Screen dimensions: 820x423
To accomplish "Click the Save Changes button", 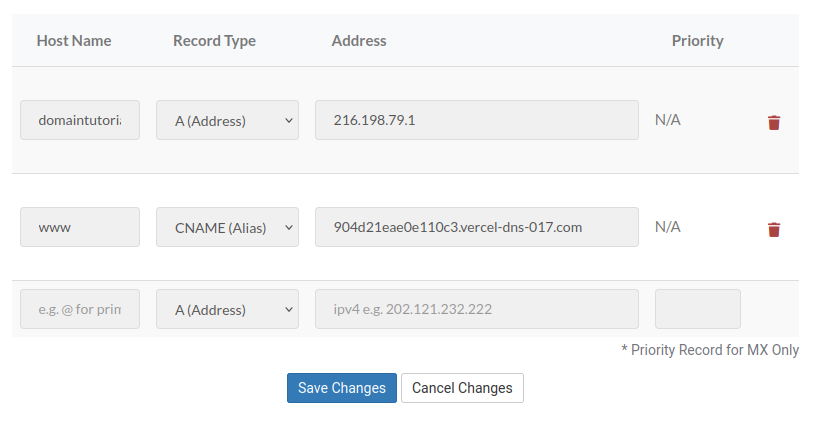I will pos(341,388).
